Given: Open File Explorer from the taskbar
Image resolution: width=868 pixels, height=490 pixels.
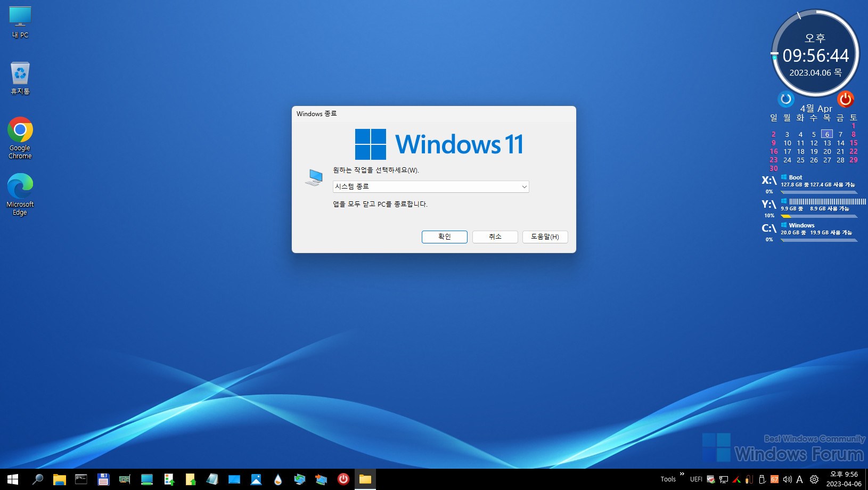Looking at the screenshot, I should (x=59, y=479).
